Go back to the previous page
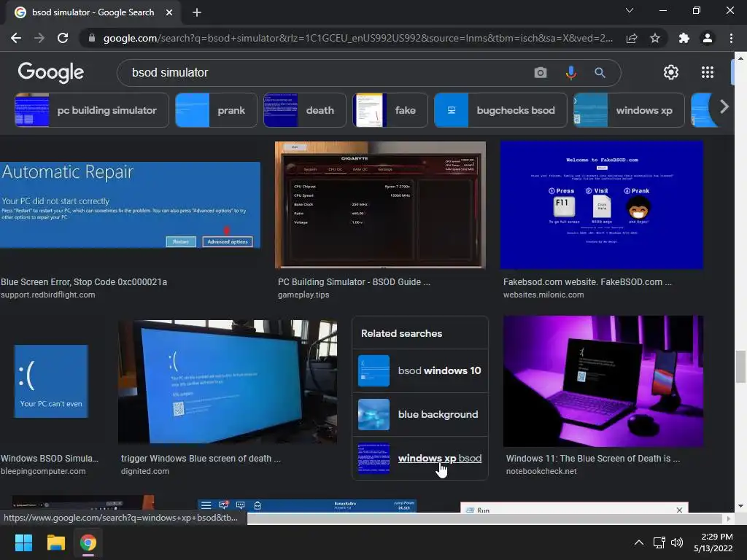747x560 pixels. click(16, 38)
